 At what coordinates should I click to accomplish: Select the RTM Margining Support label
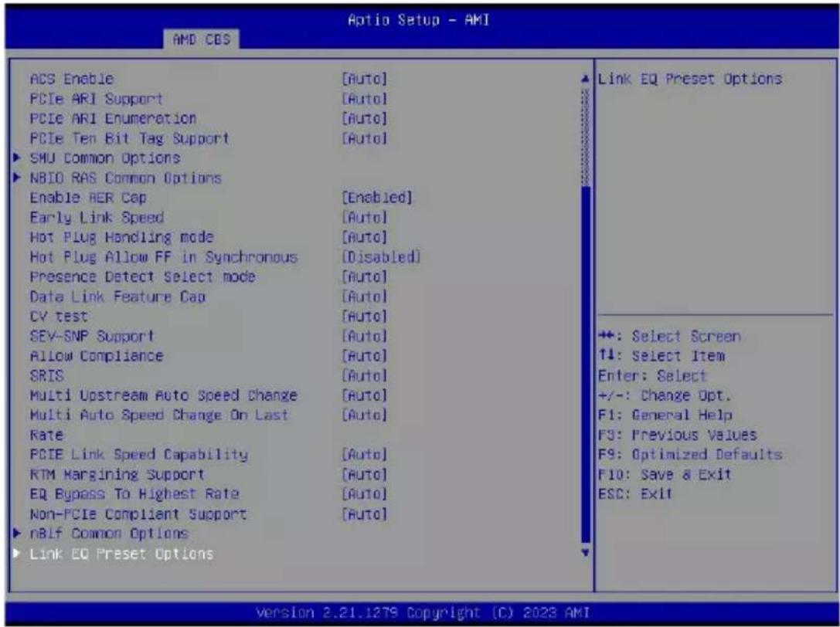(117, 474)
